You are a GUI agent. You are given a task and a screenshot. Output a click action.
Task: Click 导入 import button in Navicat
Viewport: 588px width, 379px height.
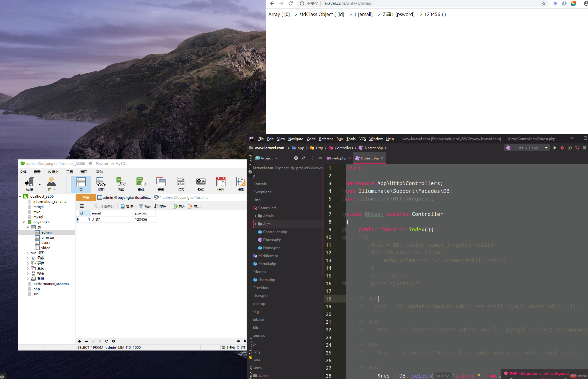pos(179,206)
